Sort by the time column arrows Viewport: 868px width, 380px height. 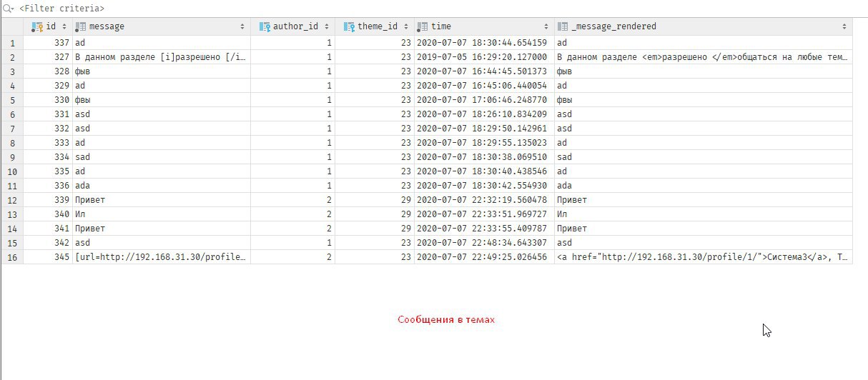pyautogui.click(x=547, y=26)
